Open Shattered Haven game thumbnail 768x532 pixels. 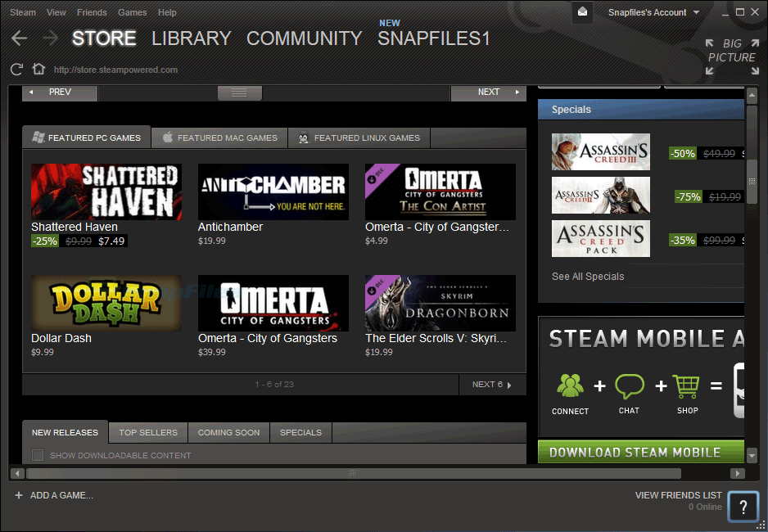click(x=106, y=192)
